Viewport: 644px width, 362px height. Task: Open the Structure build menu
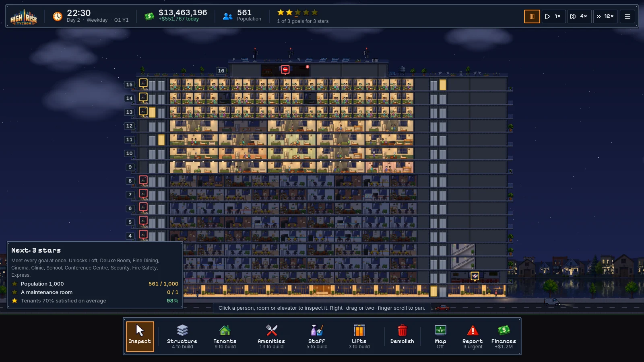(182, 336)
